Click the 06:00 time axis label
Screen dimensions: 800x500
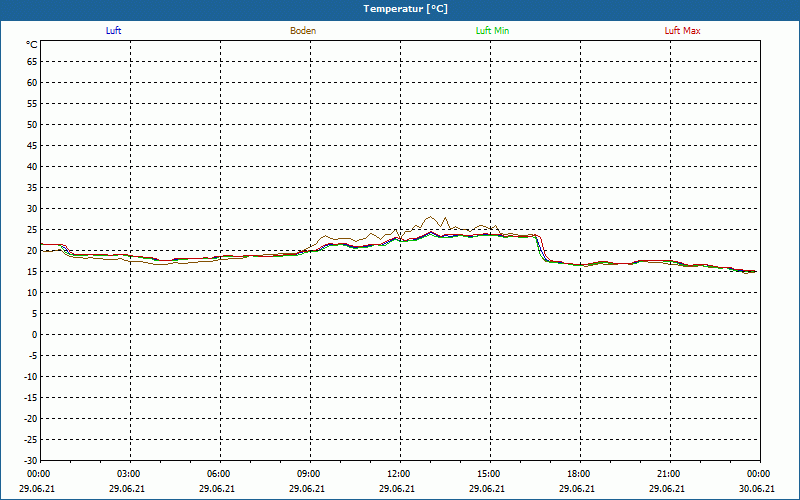219,474
